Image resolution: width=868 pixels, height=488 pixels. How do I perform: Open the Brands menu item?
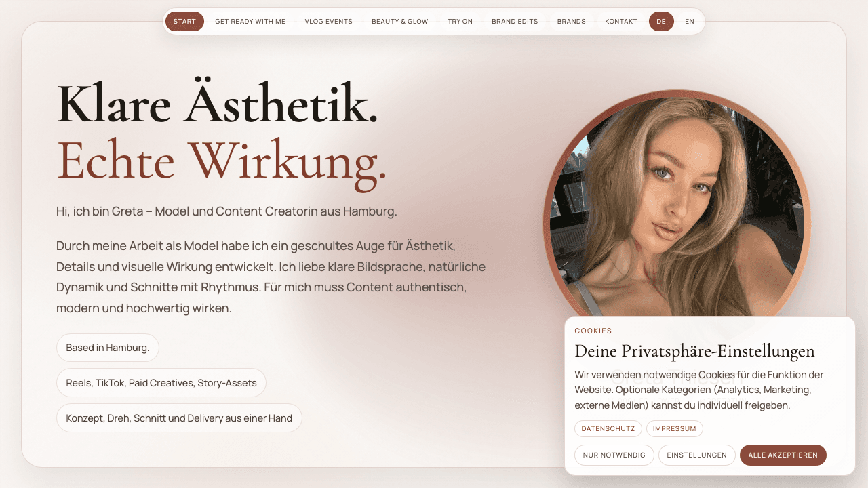(x=572, y=22)
